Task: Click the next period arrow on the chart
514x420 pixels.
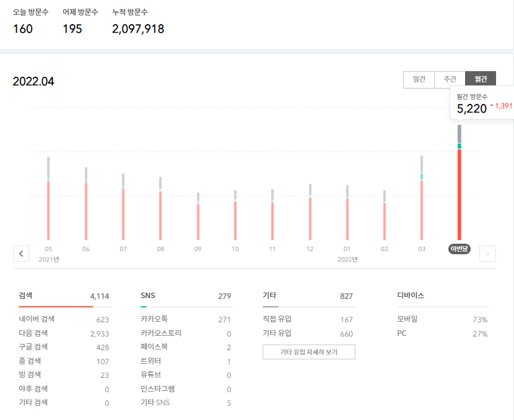Action: click(487, 254)
